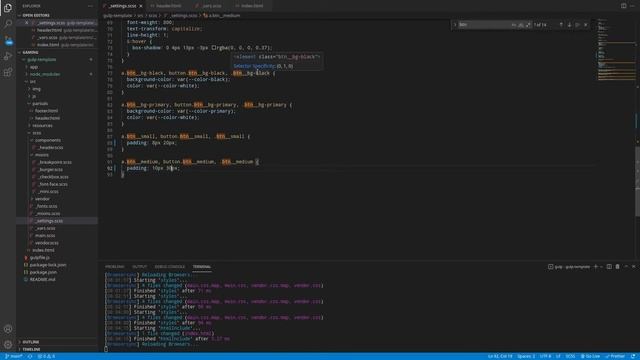The height and width of the screenshot is (360, 640).
Task: Open _checkbox.scss in the file tree
Action: click(x=53, y=177)
